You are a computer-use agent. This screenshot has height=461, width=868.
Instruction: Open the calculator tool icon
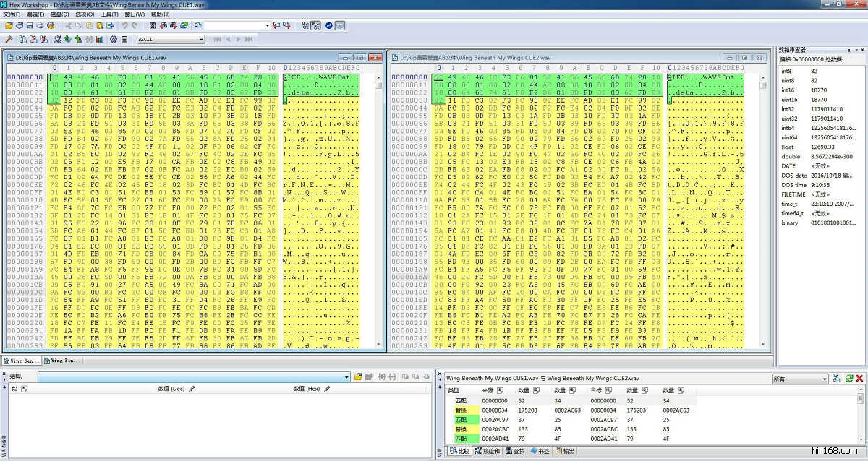pos(124,39)
